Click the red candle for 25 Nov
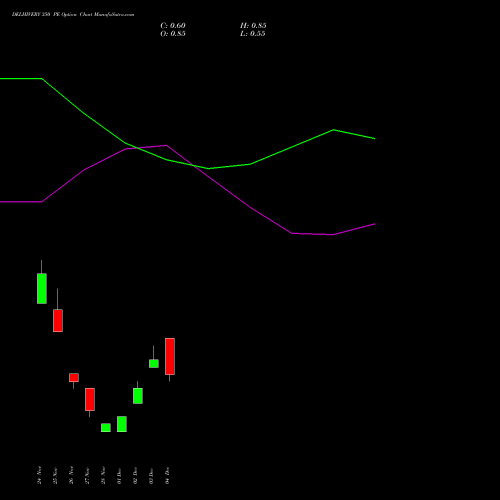The image size is (500, 500). 58,321
